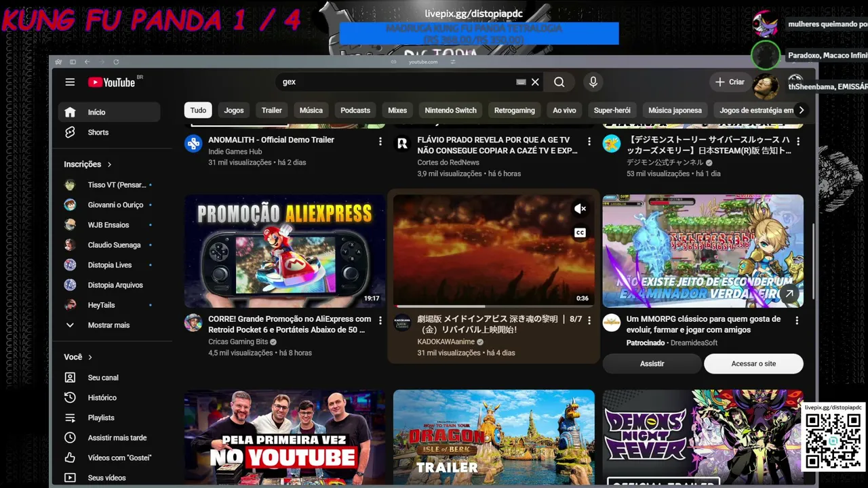Expand the Inscrições section arrow

(x=109, y=164)
